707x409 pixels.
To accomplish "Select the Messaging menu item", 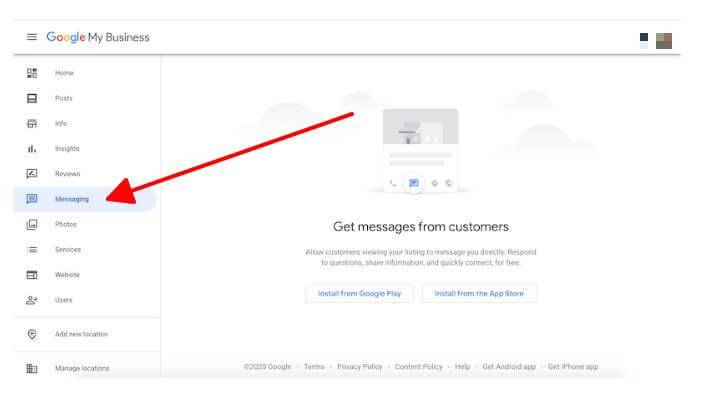I will click(84, 199).
